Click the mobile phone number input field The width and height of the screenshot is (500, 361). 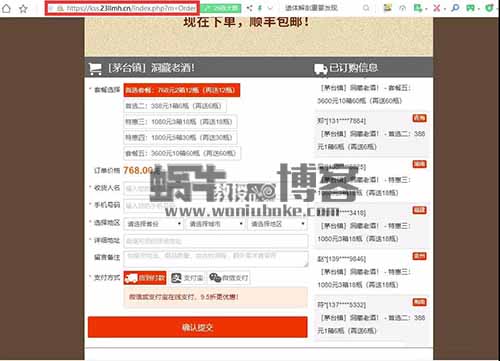click(x=215, y=206)
